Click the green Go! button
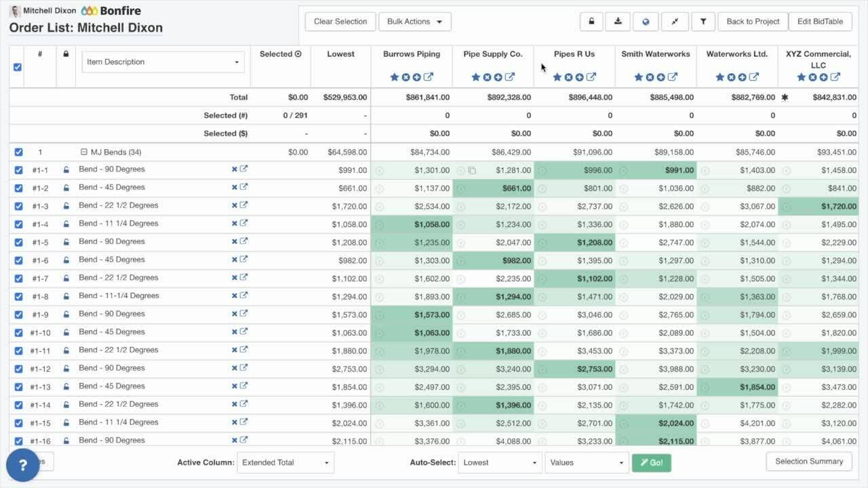The image size is (868, 488). 652,463
